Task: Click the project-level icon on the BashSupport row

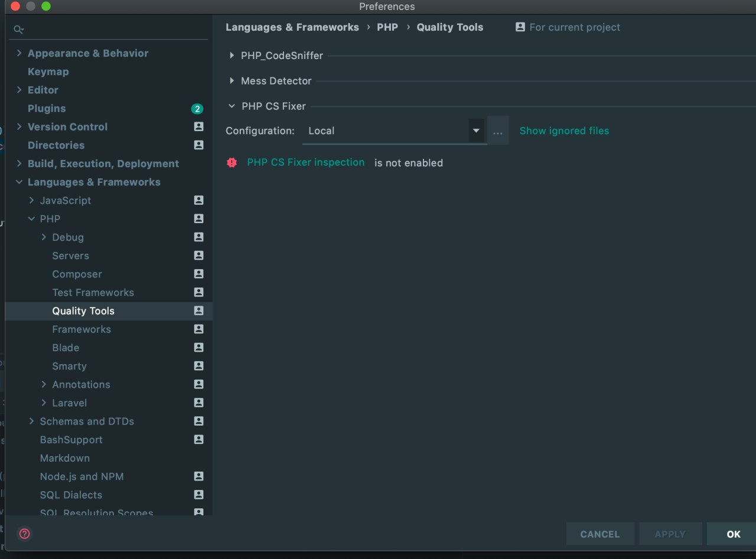Action: (x=199, y=440)
